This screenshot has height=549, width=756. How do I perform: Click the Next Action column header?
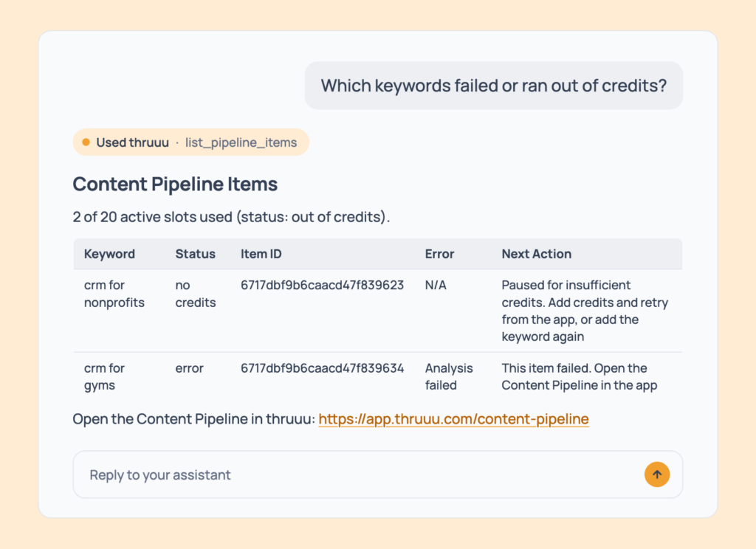click(536, 254)
